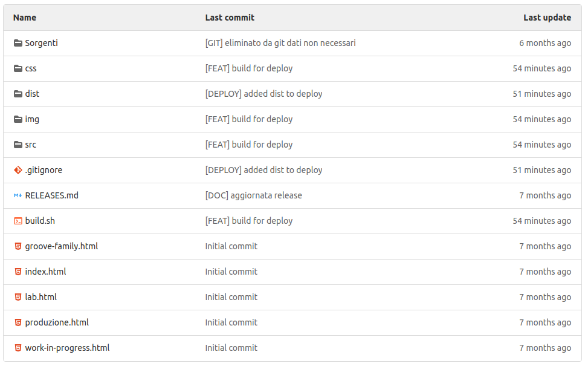This screenshot has height=366, width=588.
Task: Click the HTML5 icon beside work-in-progress.html
Action: (x=18, y=348)
